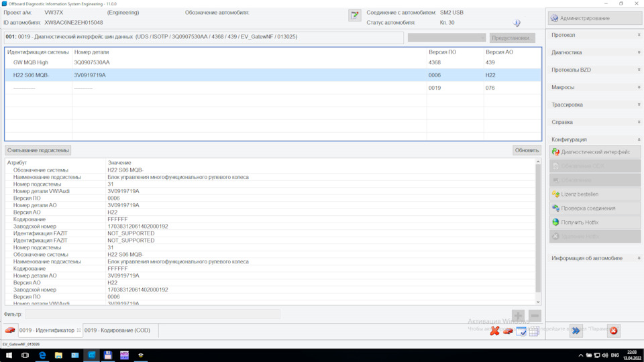Open File Explorer from taskbar
The image size is (644, 362).
point(58,355)
